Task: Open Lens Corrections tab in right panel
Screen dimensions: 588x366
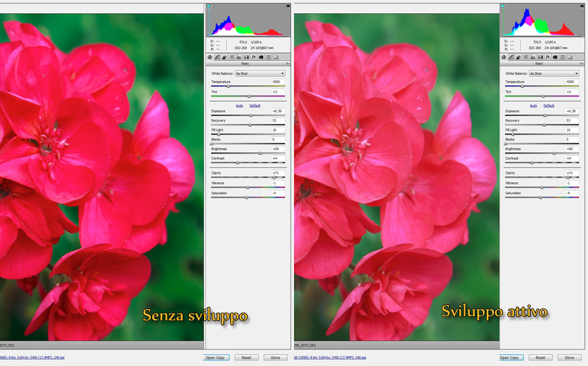Action: point(540,57)
